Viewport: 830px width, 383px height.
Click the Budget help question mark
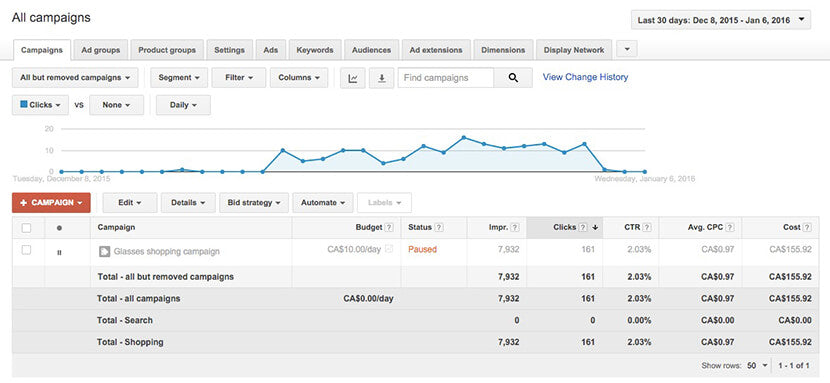[x=389, y=227]
